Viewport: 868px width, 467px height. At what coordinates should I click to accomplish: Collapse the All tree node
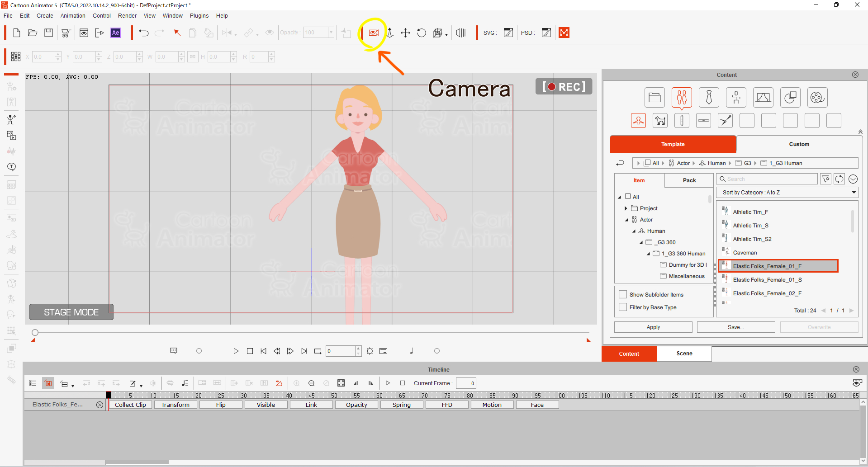tap(620, 197)
